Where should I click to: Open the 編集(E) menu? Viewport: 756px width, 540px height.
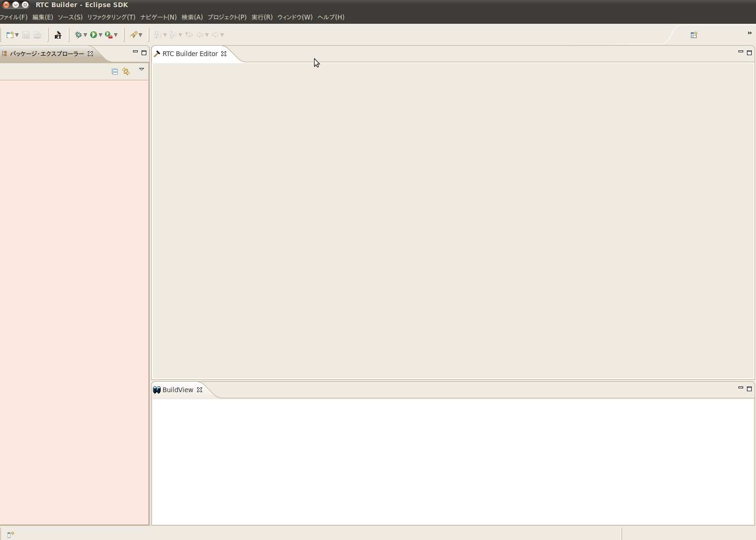[43, 17]
